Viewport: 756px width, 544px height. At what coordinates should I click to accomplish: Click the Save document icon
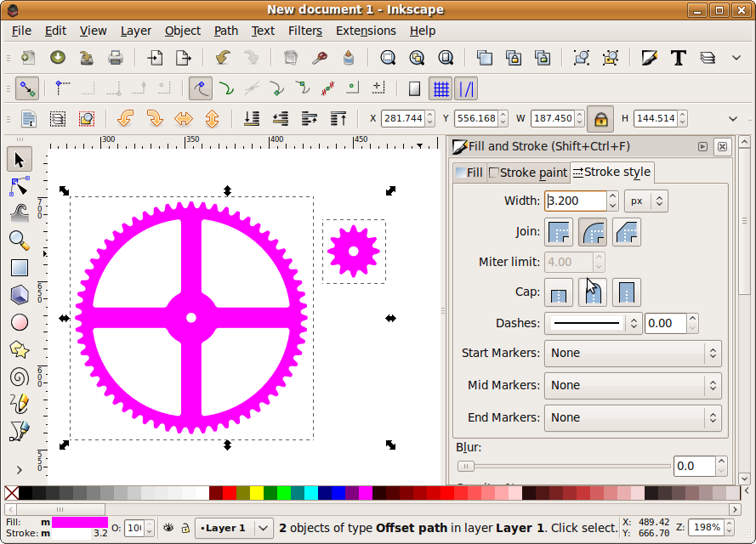click(87, 58)
